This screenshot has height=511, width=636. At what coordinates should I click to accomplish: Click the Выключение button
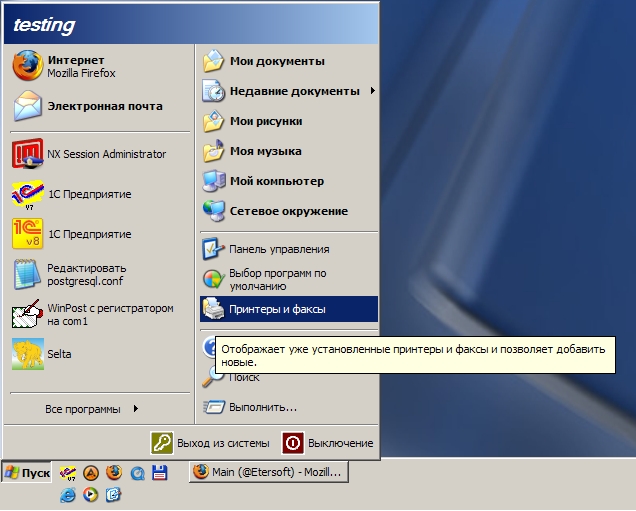328,443
